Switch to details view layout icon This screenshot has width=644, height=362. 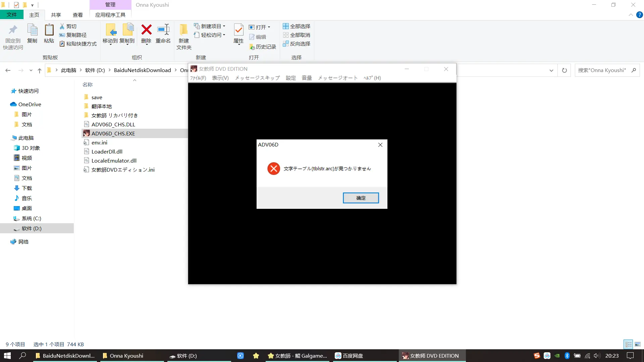(628, 344)
